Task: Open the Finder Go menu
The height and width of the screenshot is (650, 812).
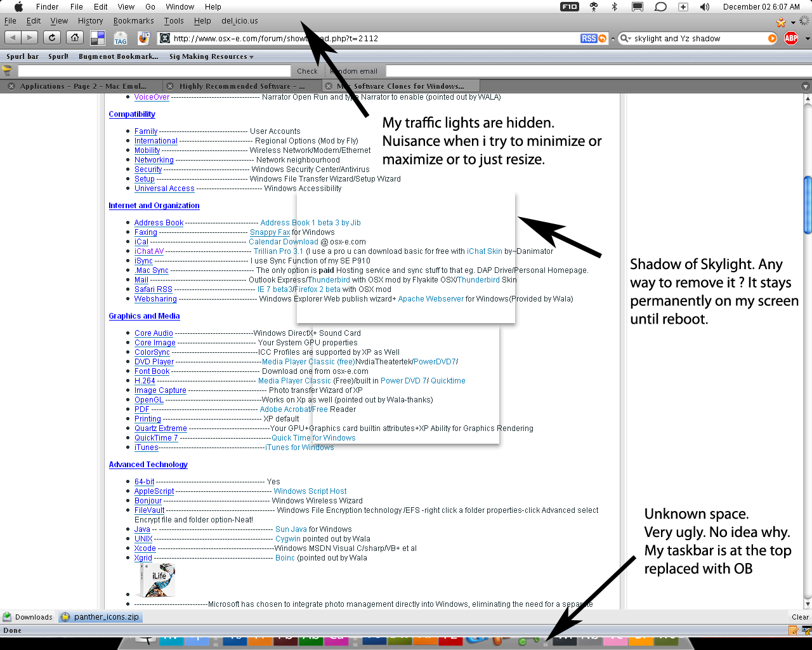Action: click(150, 7)
